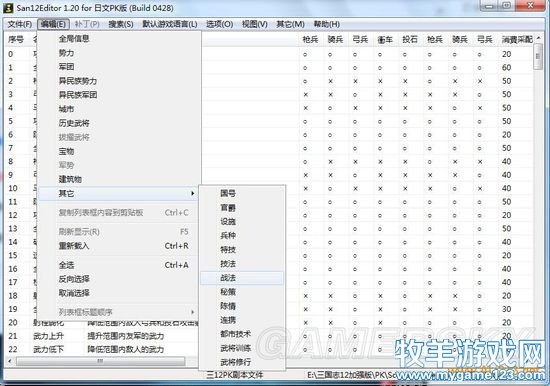
Task: Select the 武力上升 row name cell
Action: tap(48, 336)
